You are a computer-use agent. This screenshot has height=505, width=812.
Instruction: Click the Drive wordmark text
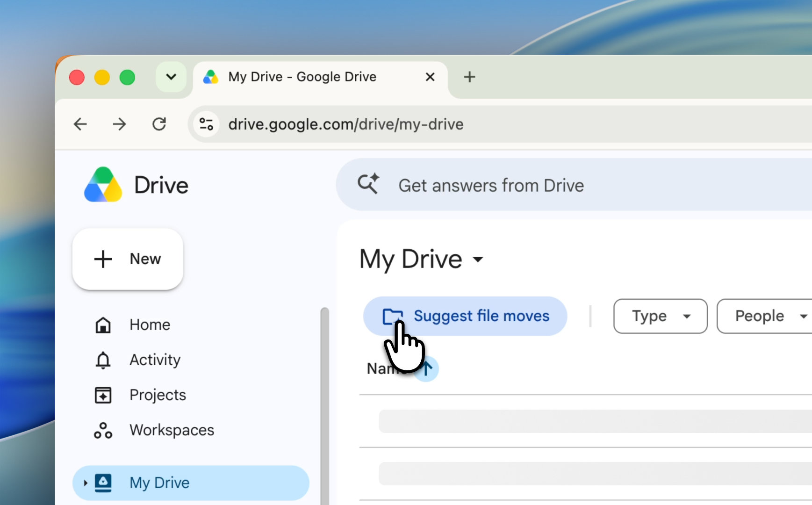click(161, 185)
